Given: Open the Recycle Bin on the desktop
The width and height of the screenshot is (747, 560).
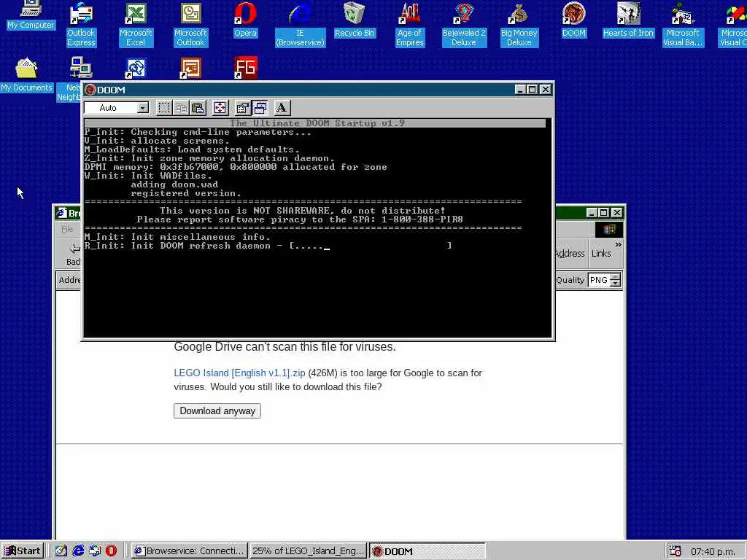Looking at the screenshot, I should pyautogui.click(x=355, y=20).
